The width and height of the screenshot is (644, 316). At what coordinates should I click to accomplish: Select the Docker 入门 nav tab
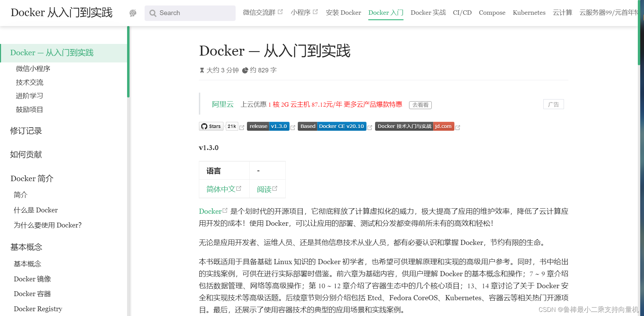386,13
